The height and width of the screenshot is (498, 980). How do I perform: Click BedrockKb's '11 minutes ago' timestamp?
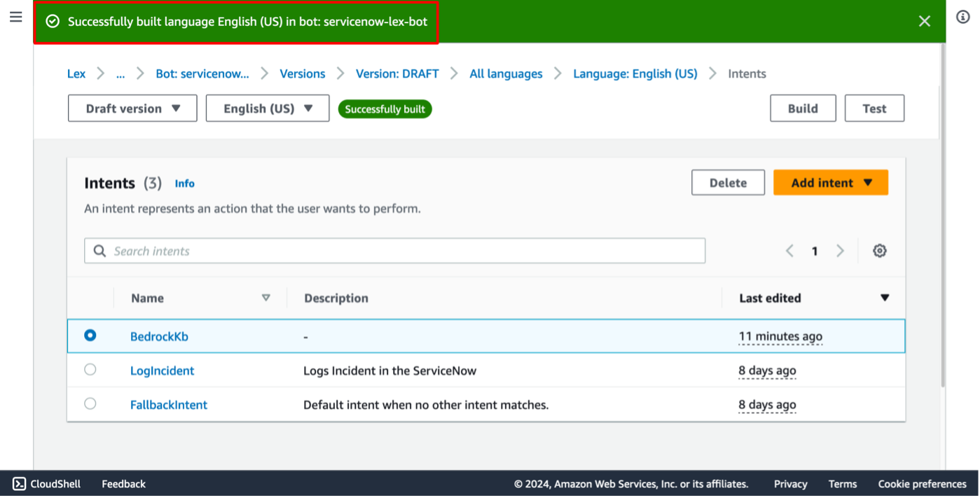[x=780, y=336]
